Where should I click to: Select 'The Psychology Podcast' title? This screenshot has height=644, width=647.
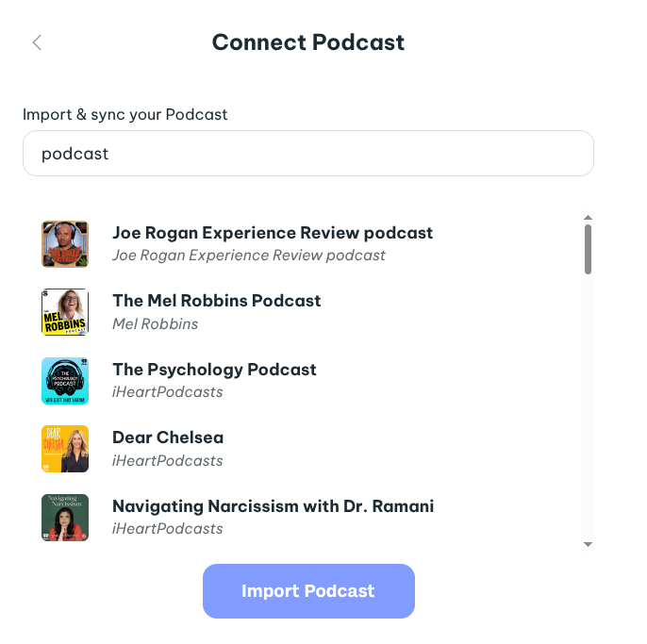[215, 370]
